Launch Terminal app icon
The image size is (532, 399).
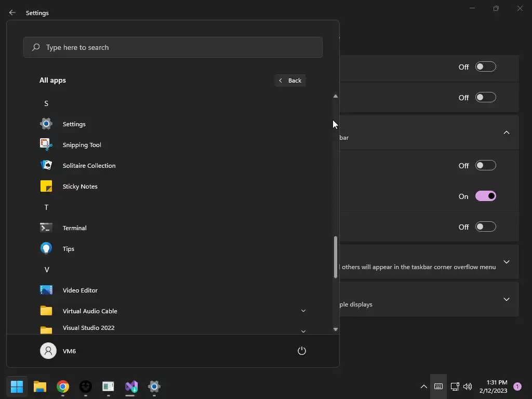coord(46,228)
